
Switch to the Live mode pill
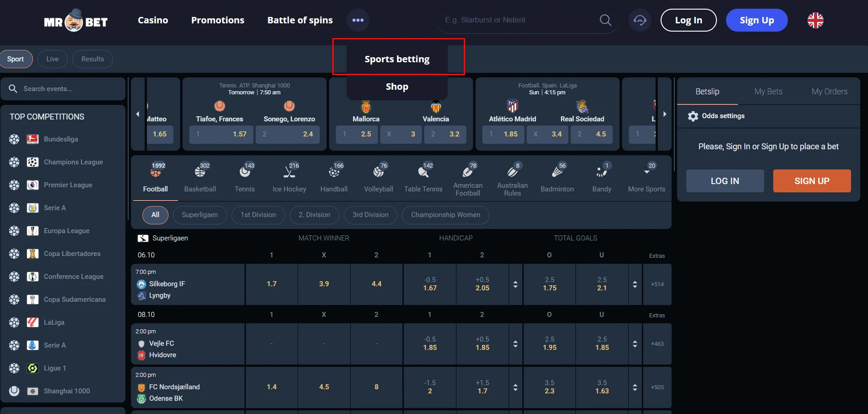(53, 59)
